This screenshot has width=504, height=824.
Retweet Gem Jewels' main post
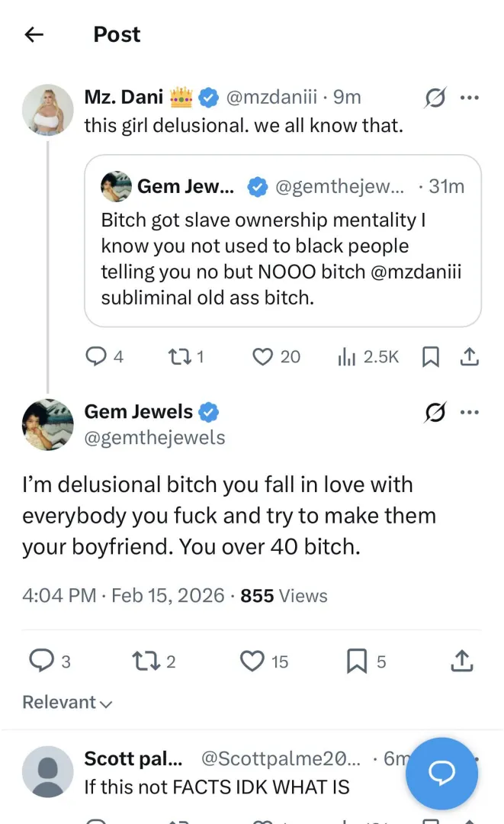pyautogui.click(x=143, y=661)
